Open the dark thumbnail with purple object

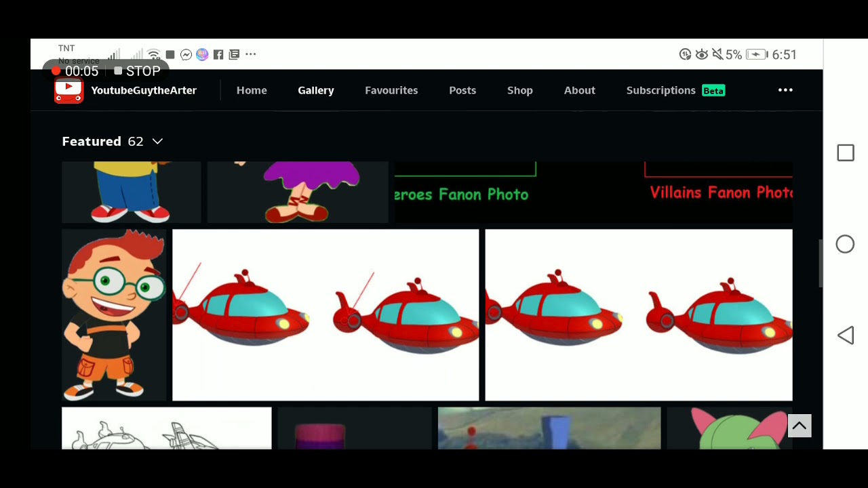pos(355,428)
